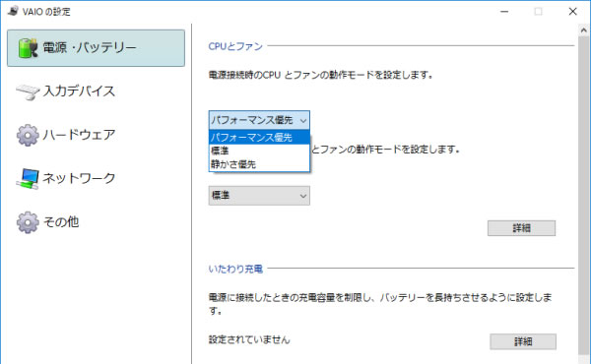Choose 静かさ優先 in the dropdown list

[x=259, y=164]
